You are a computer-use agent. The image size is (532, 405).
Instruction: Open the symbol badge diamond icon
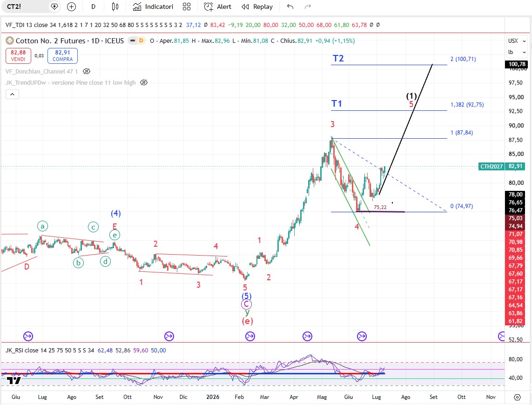coord(54,7)
